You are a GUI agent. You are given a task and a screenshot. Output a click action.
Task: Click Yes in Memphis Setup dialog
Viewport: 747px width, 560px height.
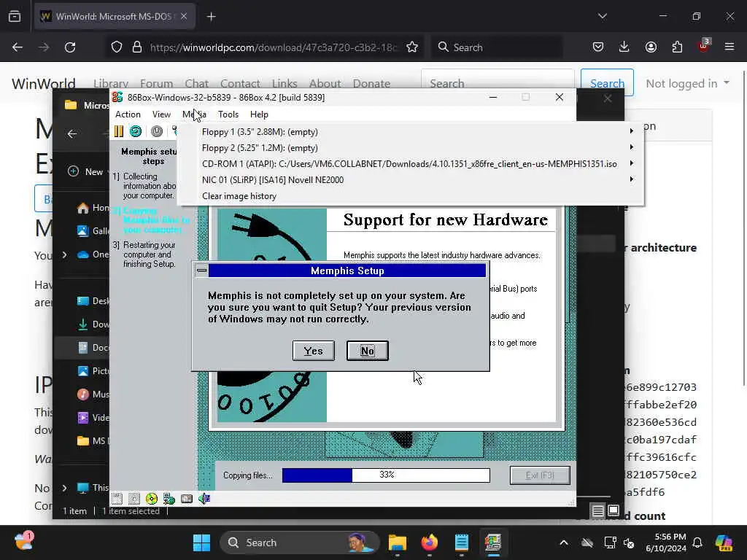tap(314, 351)
